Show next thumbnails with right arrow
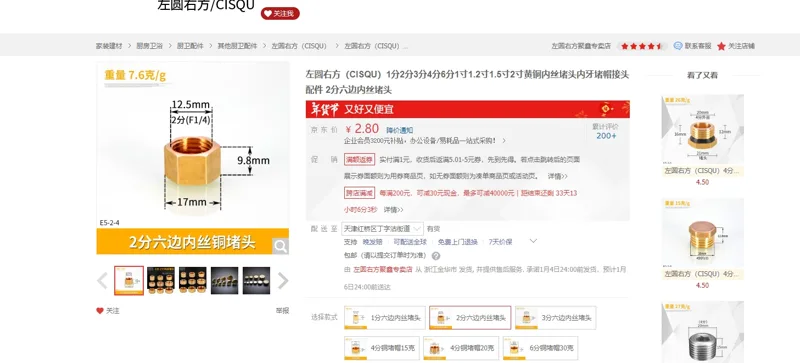Image resolution: width=800 pixels, height=363 pixels. pyautogui.click(x=283, y=280)
